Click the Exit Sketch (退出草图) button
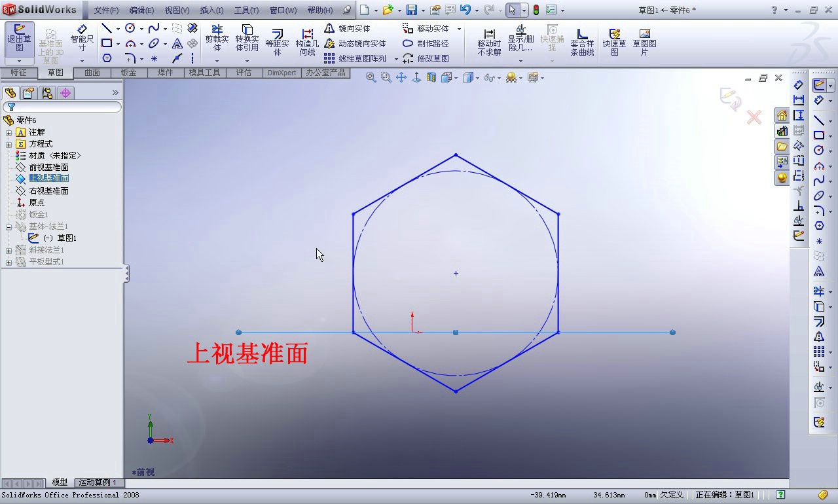The width and height of the screenshot is (838, 504). click(20, 38)
